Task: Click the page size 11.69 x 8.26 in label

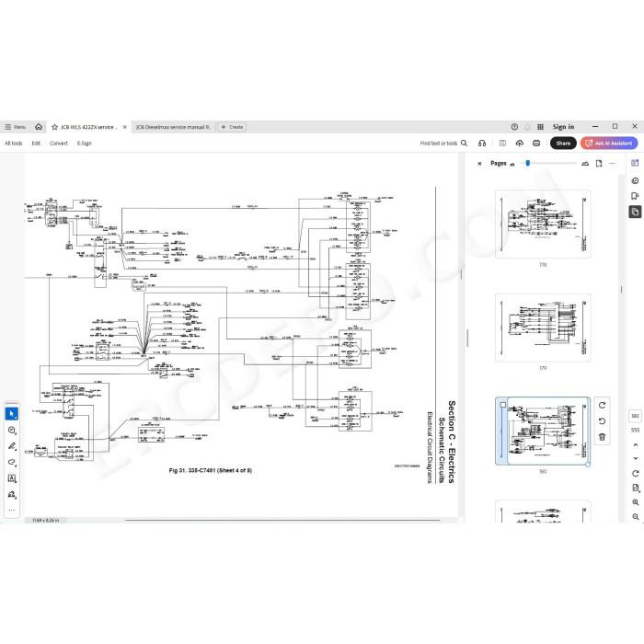Action: click(x=46, y=520)
